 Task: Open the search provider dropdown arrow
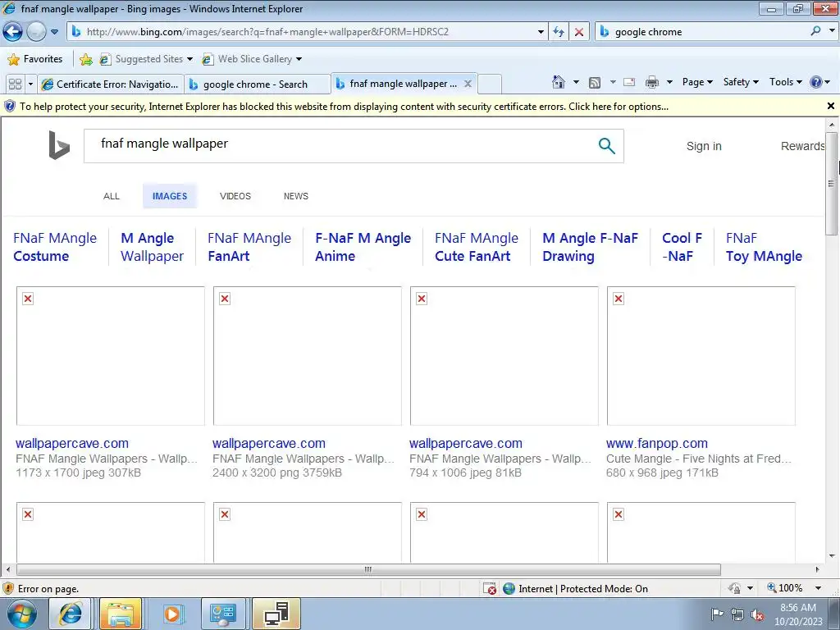(x=832, y=31)
